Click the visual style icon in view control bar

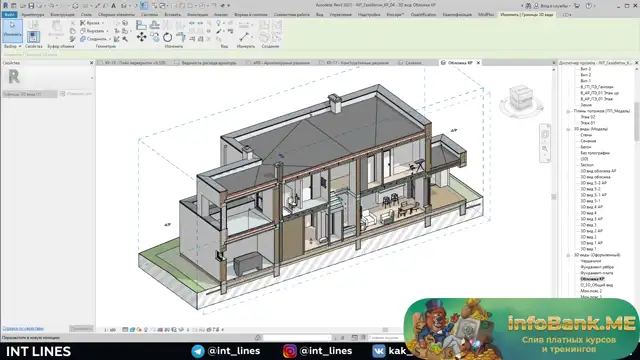[132, 329]
